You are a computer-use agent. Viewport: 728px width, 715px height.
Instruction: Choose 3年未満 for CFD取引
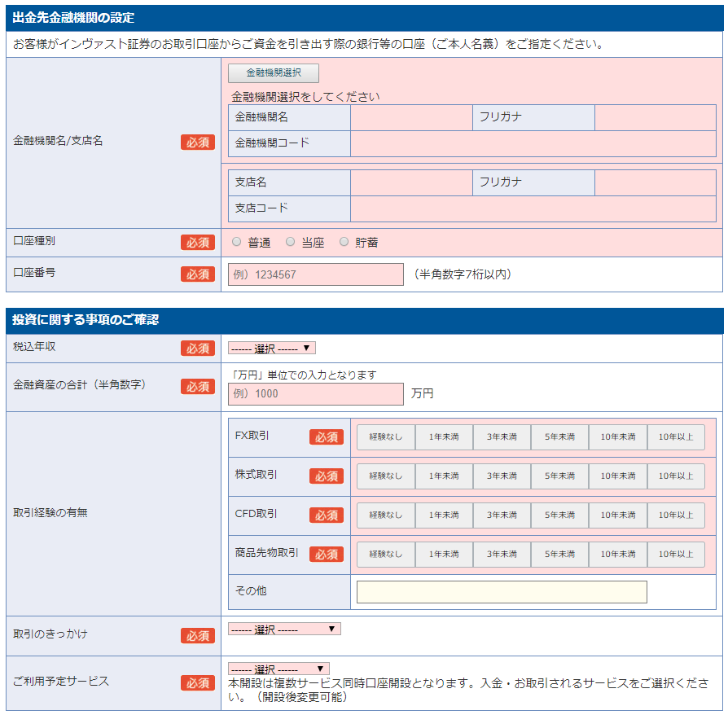(502, 515)
